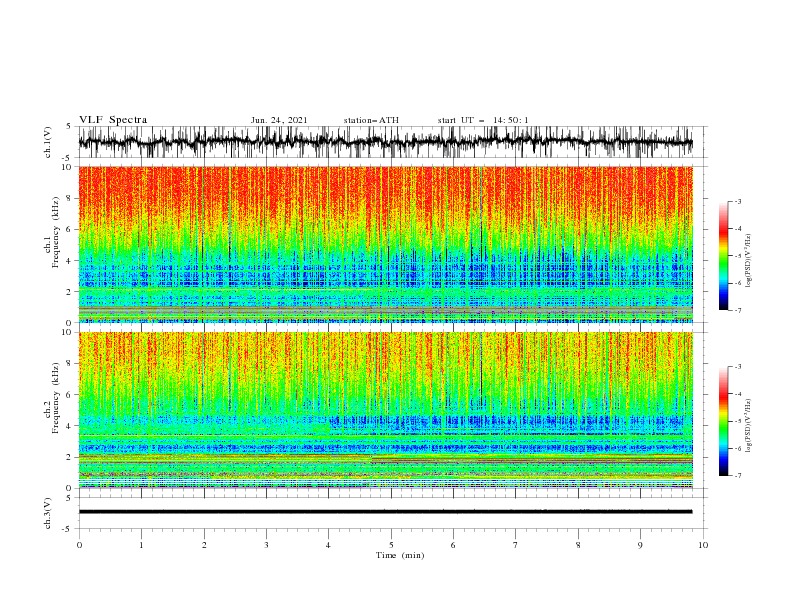Click the ch.1 voltage waveform trace
The width and height of the screenshot is (792, 612).
(385, 142)
